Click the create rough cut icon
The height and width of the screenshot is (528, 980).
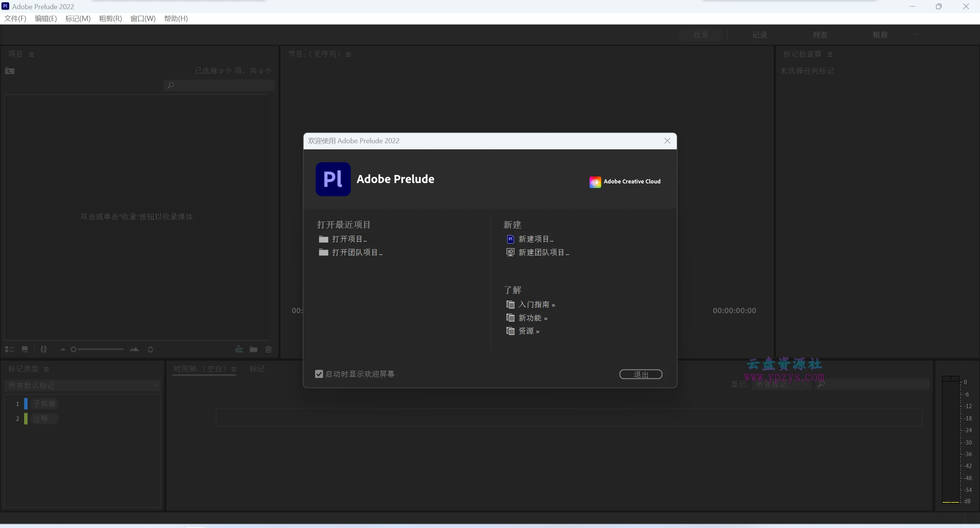click(x=239, y=349)
